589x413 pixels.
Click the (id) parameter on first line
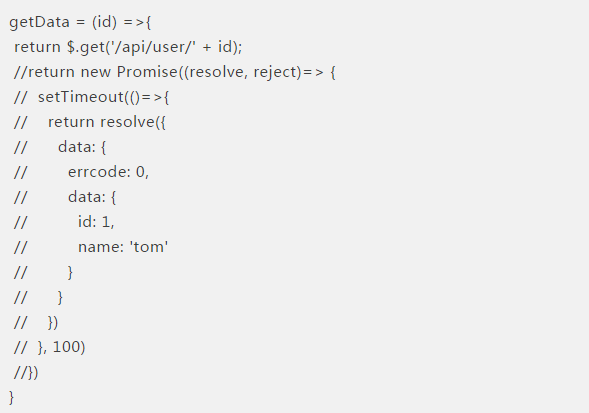[x=104, y=22]
